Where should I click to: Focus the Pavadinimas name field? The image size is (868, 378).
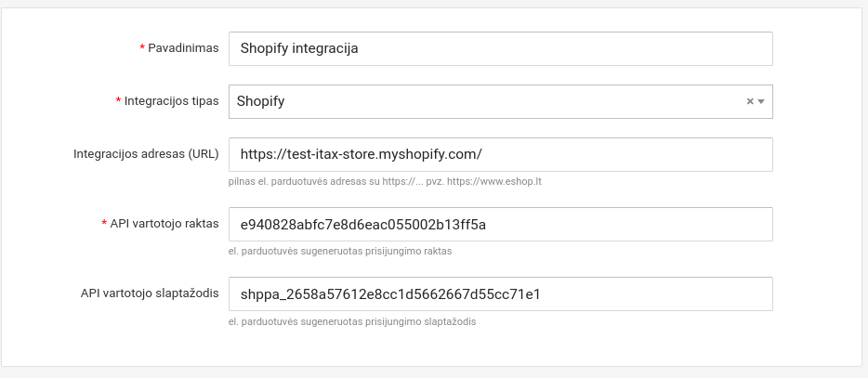click(x=501, y=49)
